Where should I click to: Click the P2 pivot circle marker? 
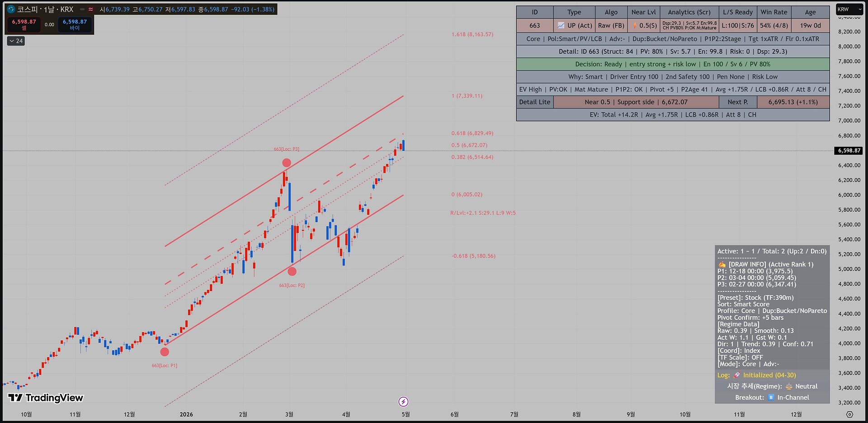292,271
